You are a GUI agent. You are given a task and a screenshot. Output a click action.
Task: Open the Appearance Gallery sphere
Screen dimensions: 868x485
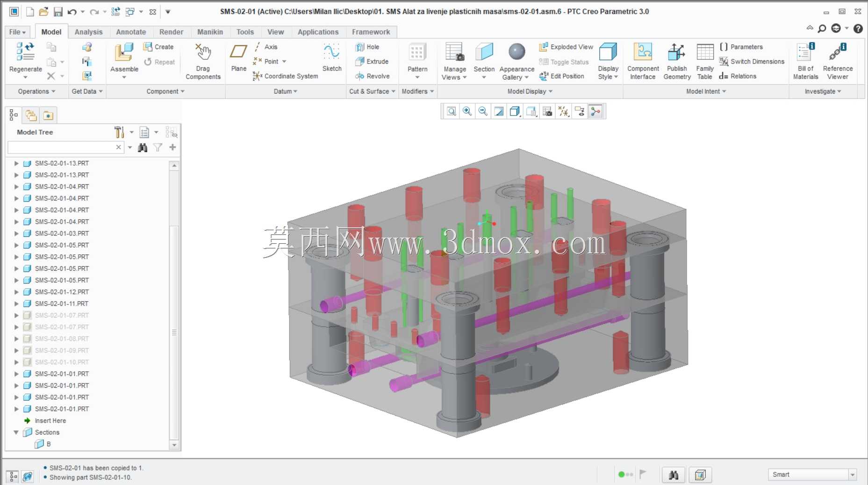(x=517, y=52)
